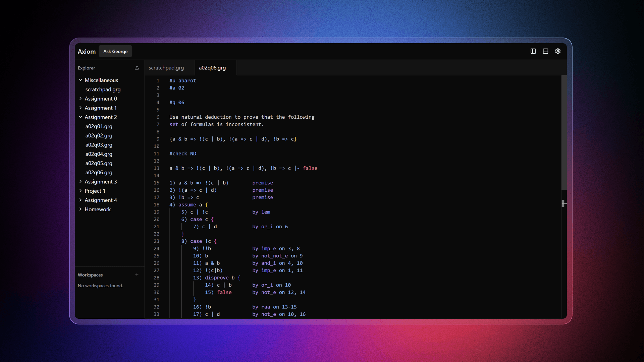
Task: Collapse the Miscellaneous folder
Action: tap(101, 80)
